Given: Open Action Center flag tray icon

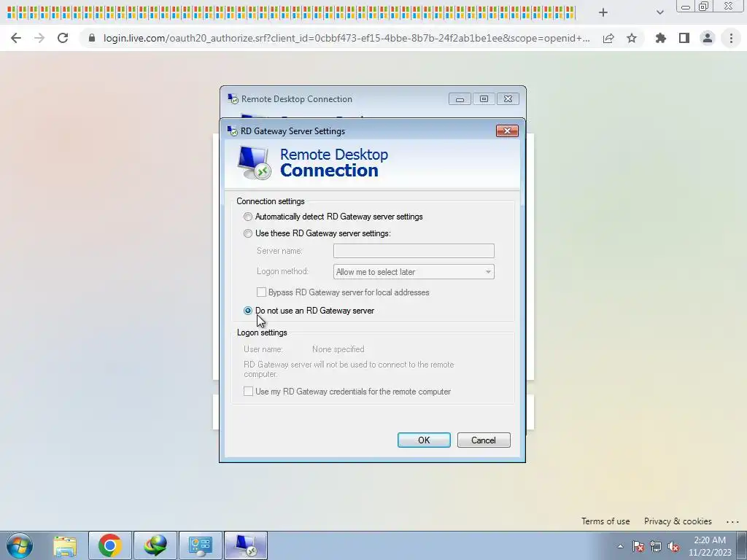Looking at the screenshot, I should click(x=638, y=546).
